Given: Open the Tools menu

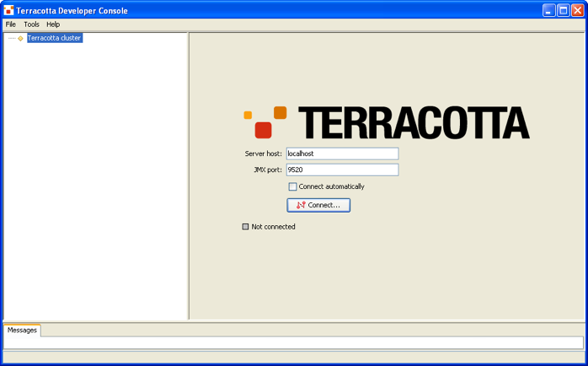Looking at the screenshot, I should point(31,24).
